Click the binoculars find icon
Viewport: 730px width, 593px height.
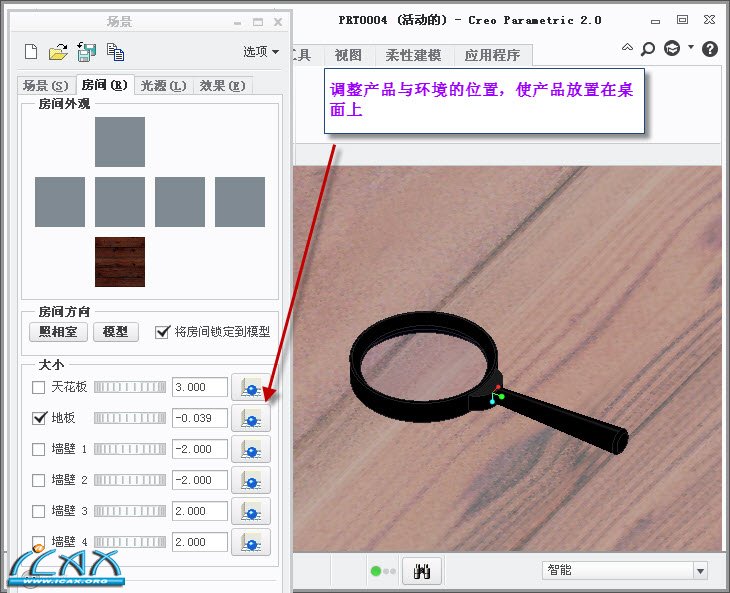pos(422,571)
